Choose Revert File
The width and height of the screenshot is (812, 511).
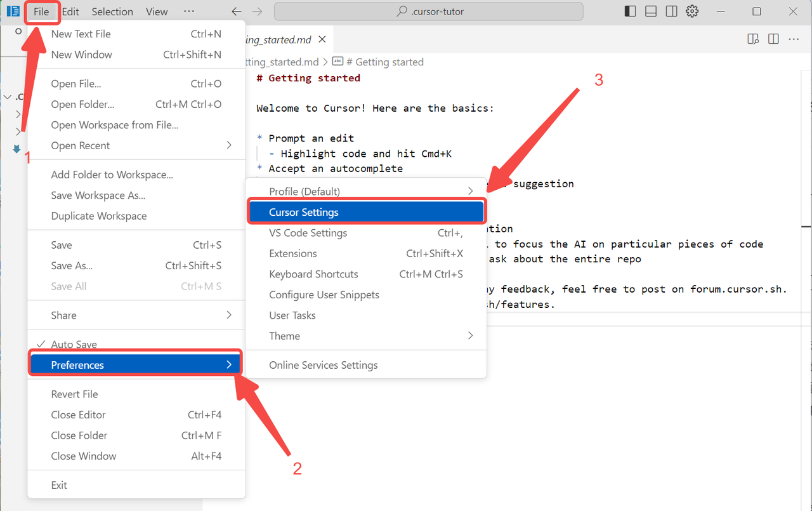coord(136,394)
